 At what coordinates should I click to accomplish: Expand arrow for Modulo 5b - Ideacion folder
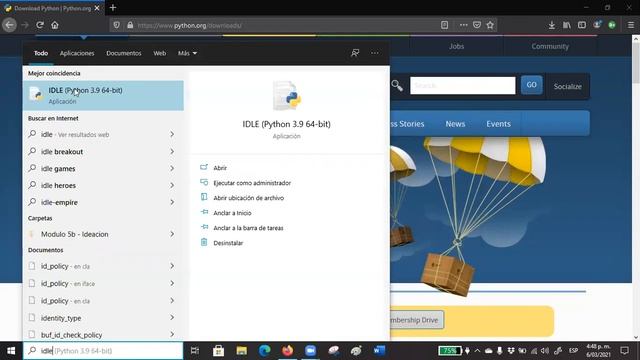(172, 234)
